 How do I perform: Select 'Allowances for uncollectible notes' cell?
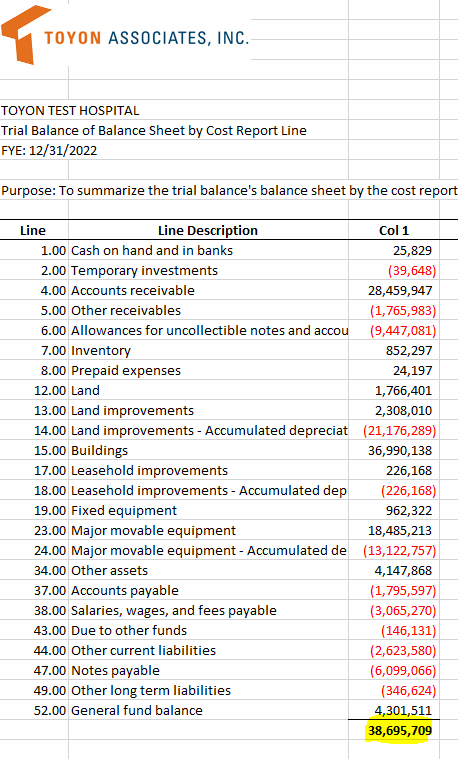click(x=208, y=330)
